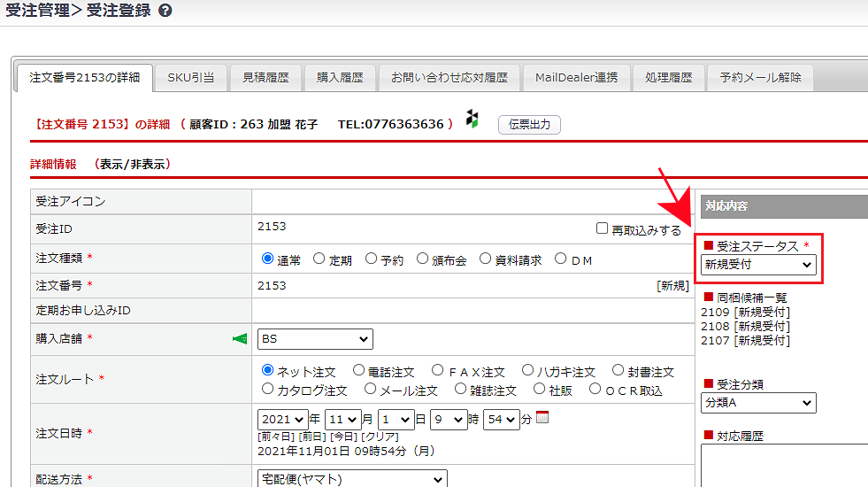
Task: Click the [前日] date shortcut
Action: [x=312, y=437]
